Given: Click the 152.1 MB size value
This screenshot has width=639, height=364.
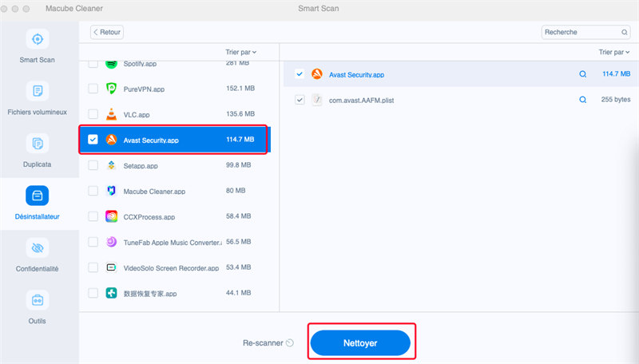Looking at the screenshot, I should point(240,89).
